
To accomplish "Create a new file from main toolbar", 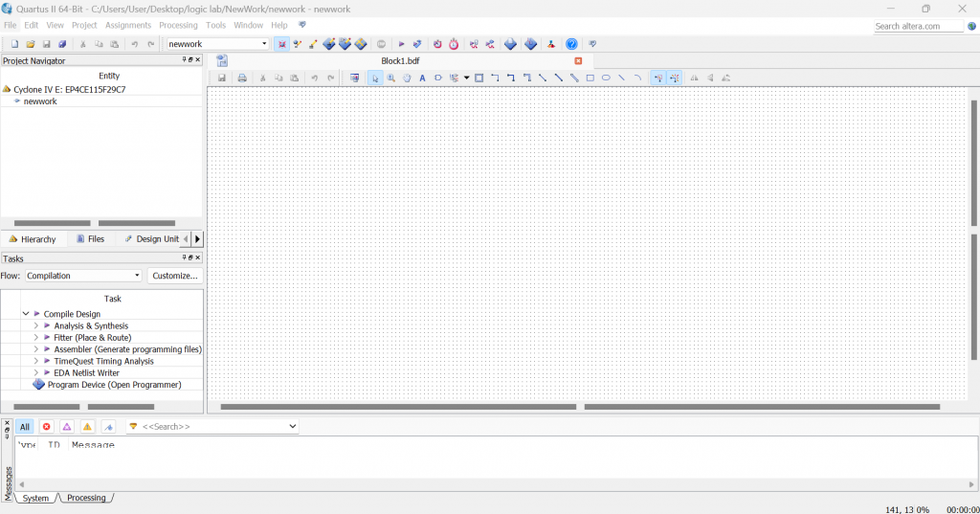I will (x=14, y=44).
